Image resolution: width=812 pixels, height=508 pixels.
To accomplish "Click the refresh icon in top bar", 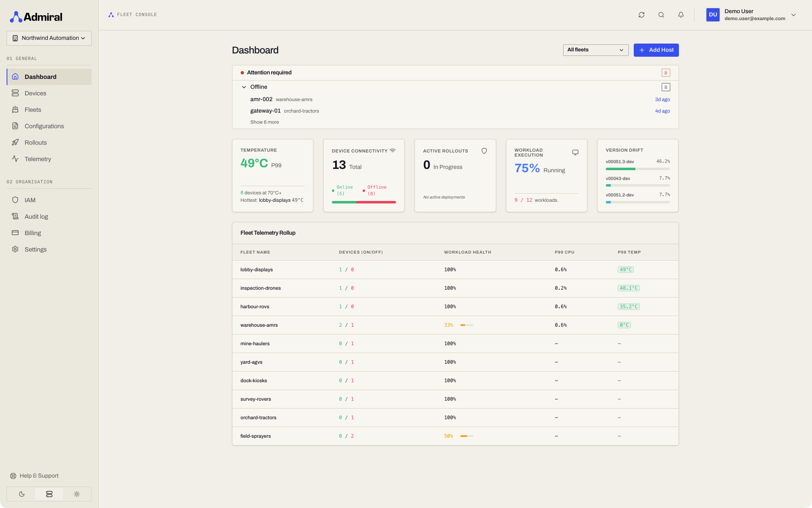I will 641,15.
